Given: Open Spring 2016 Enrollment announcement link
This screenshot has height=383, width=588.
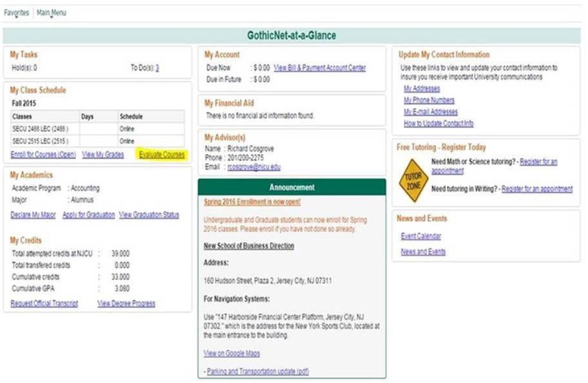Looking at the screenshot, I should pyautogui.click(x=252, y=203).
